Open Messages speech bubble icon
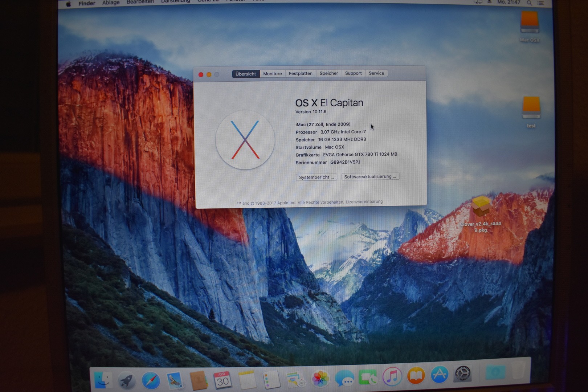The height and width of the screenshot is (392, 588). pyautogui.click(x=344, y=378)
